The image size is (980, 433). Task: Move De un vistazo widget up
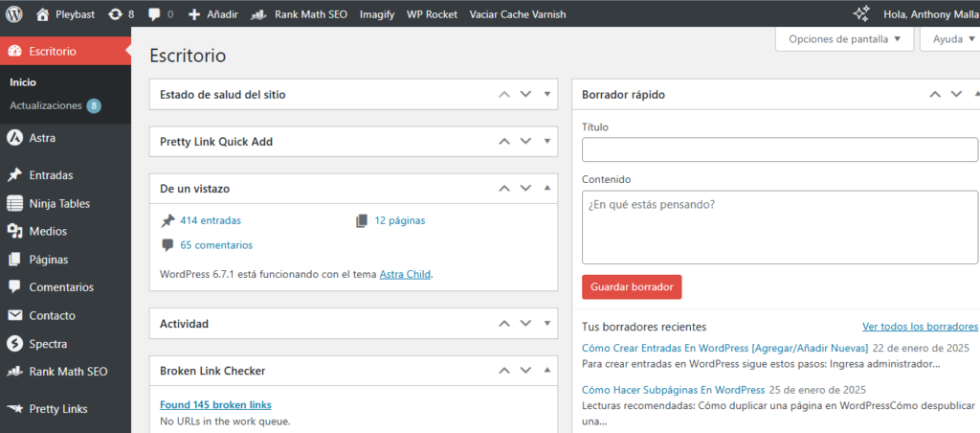pyautogui.click(x=503, y=189)
